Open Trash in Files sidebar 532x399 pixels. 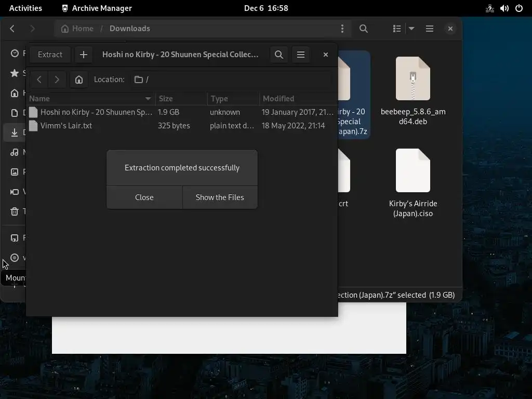click(x=15, y=211)
